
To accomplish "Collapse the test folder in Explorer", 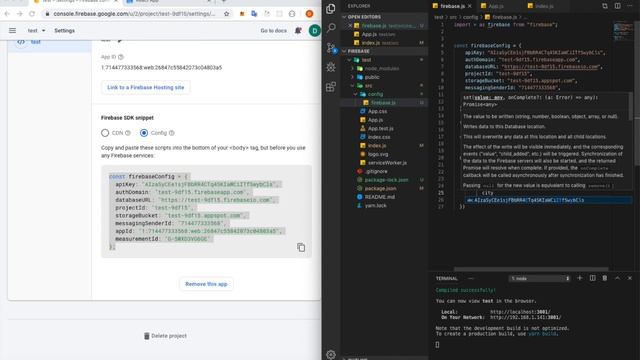I will [350, 60].
